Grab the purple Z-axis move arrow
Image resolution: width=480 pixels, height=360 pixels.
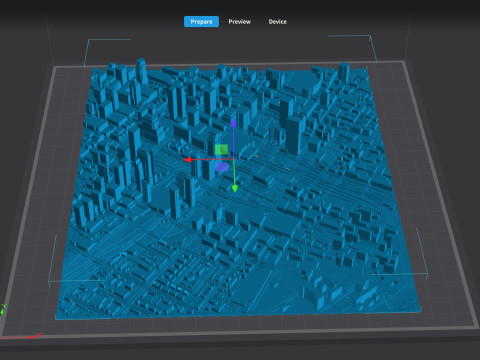coord(234,122)
